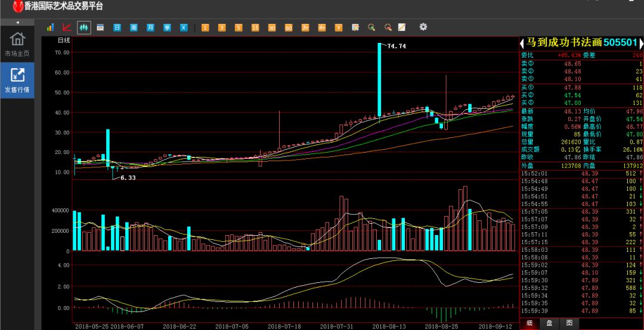644x330 pixels.
Task: Select the 15:59:39 trade row
Action: pos(581,311)
